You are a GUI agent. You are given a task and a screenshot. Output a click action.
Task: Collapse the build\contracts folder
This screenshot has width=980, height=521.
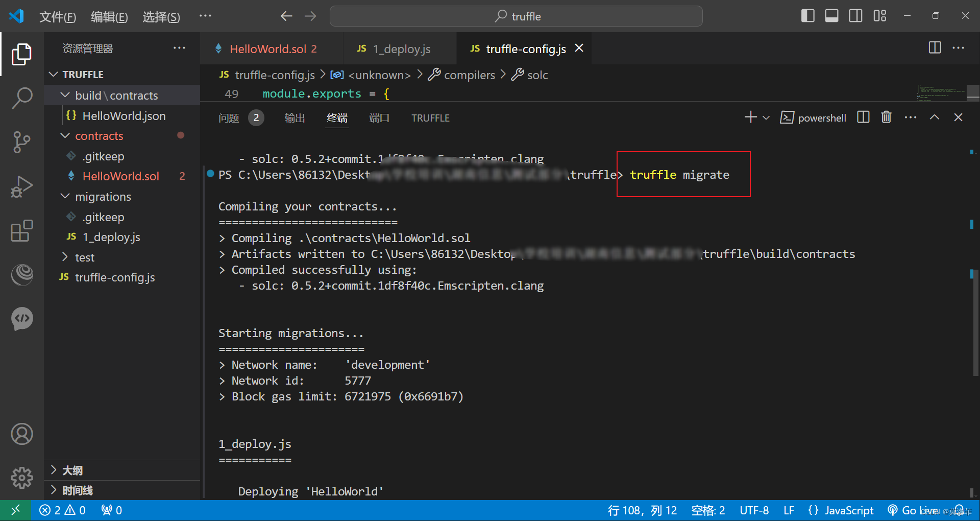pos(122,96)
